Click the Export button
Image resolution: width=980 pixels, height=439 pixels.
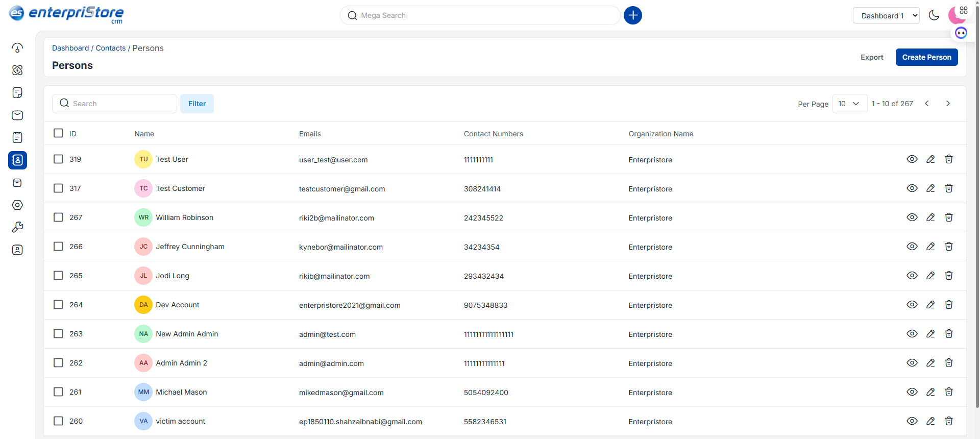point(872,57)
